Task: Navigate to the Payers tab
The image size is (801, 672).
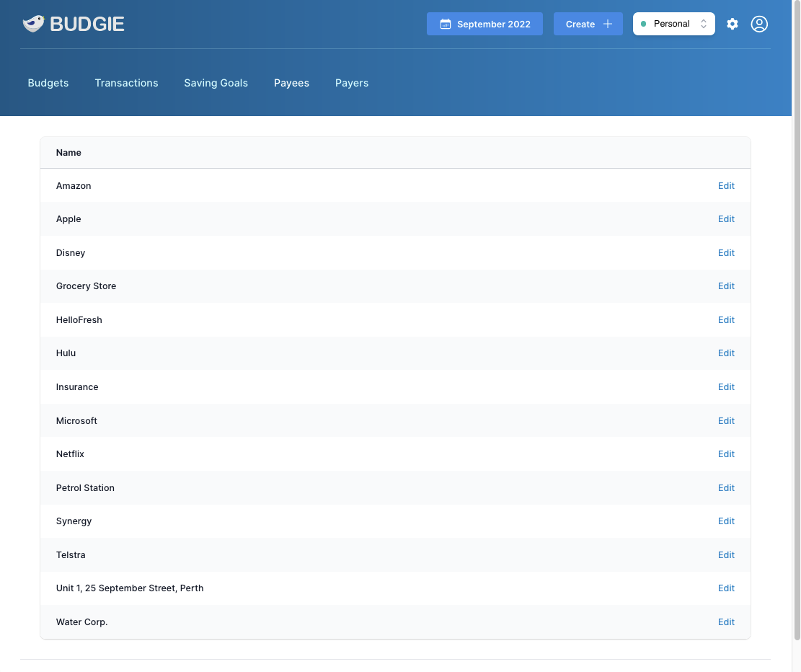Action: 351,83
